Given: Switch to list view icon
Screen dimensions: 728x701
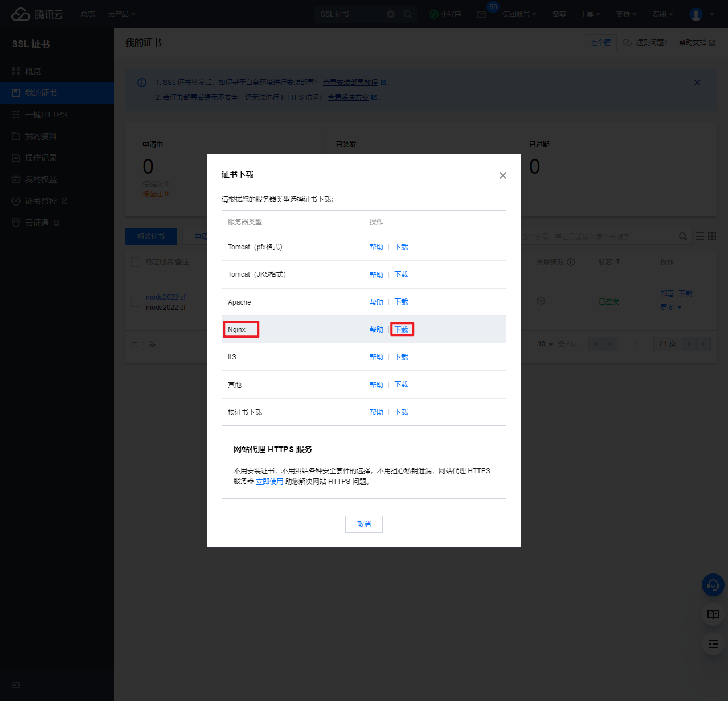Looking at the screenshot, I should (x=700, y=236).
